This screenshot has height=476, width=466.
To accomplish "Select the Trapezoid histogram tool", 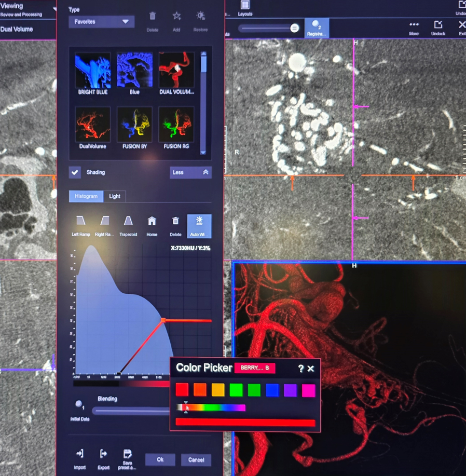I will 128,222.
